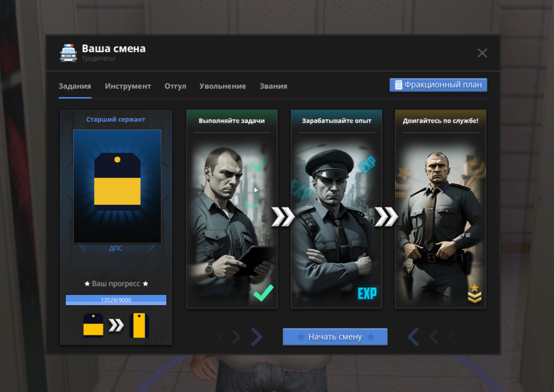This screenshot has width=554, height=392.
Task: Select the Увольнение tab
Action: tap(223, 86)
